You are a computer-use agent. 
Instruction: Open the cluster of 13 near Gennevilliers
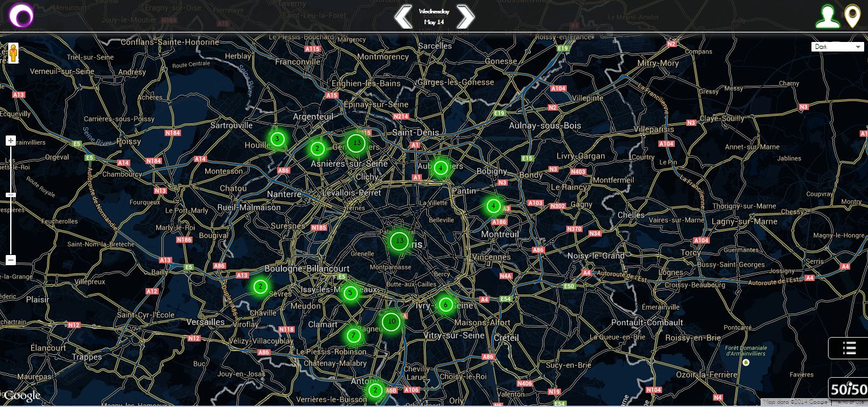pos(357,143)
